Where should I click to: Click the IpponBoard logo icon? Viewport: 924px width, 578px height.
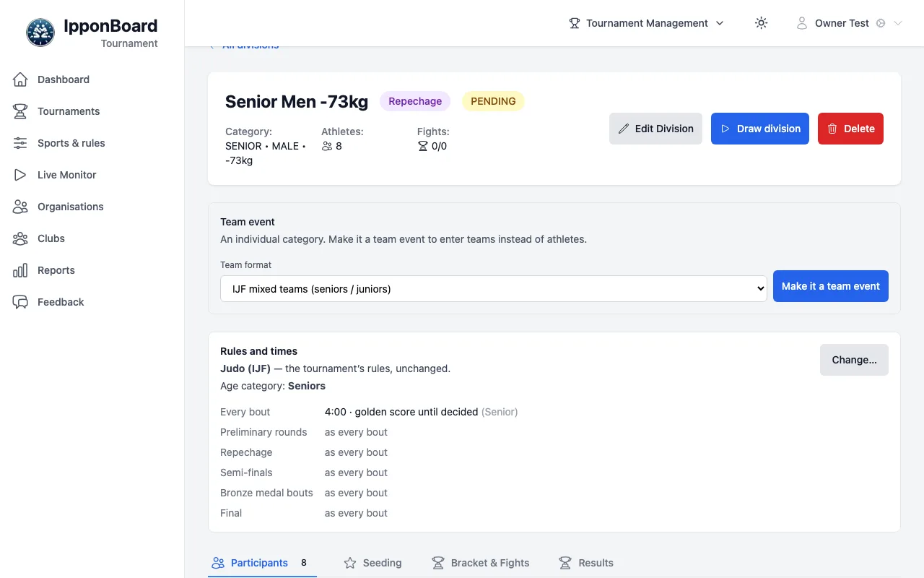pos(40,33)
